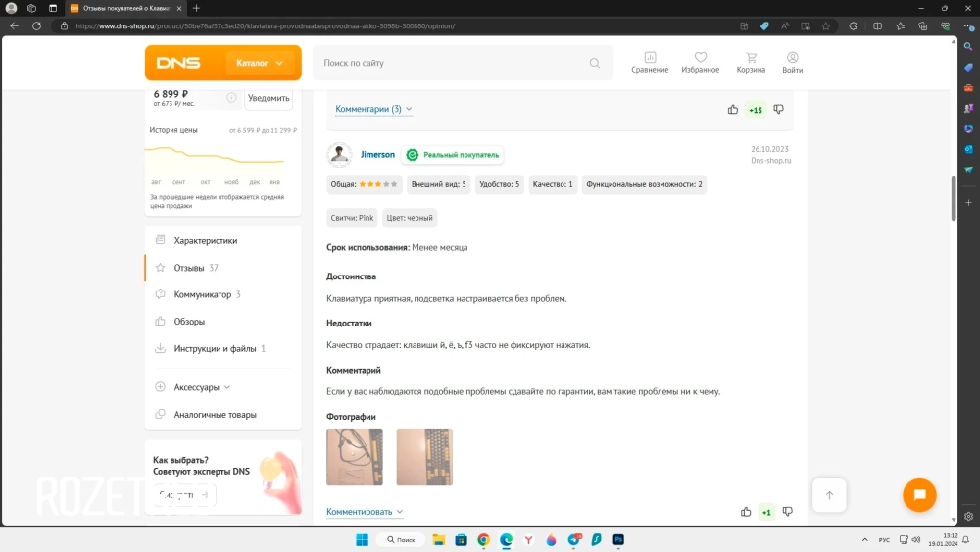Screen dimensions: 980x552
Task: Go to Характеристики section
Action: tap(205, 240)
